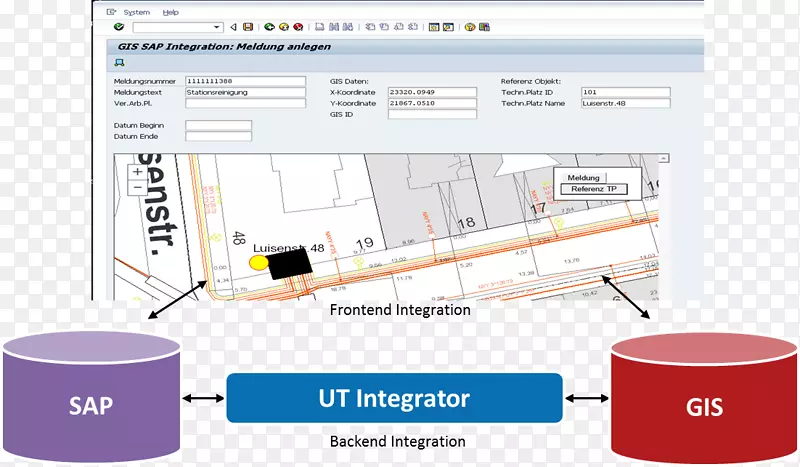Click into the Datum Beginn field
The image size is (800, 467).
[218, 125]
